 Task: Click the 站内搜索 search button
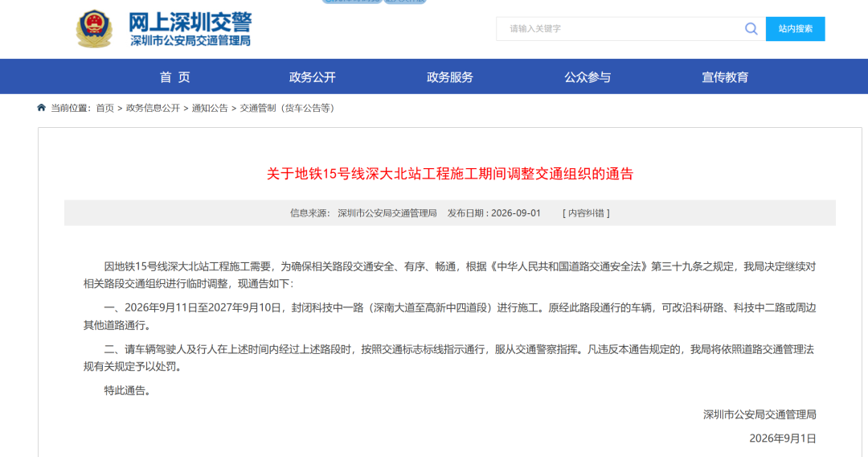[x=795, y=29]
